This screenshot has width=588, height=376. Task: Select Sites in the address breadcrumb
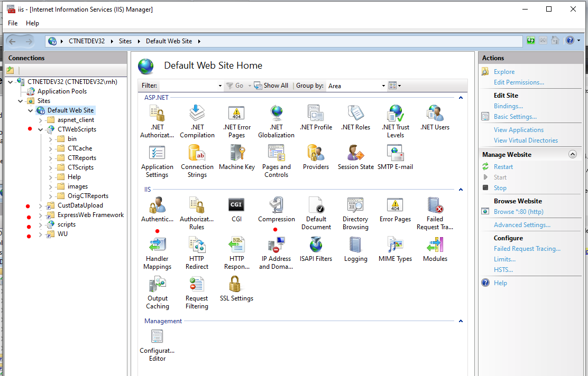click(125, 41)
